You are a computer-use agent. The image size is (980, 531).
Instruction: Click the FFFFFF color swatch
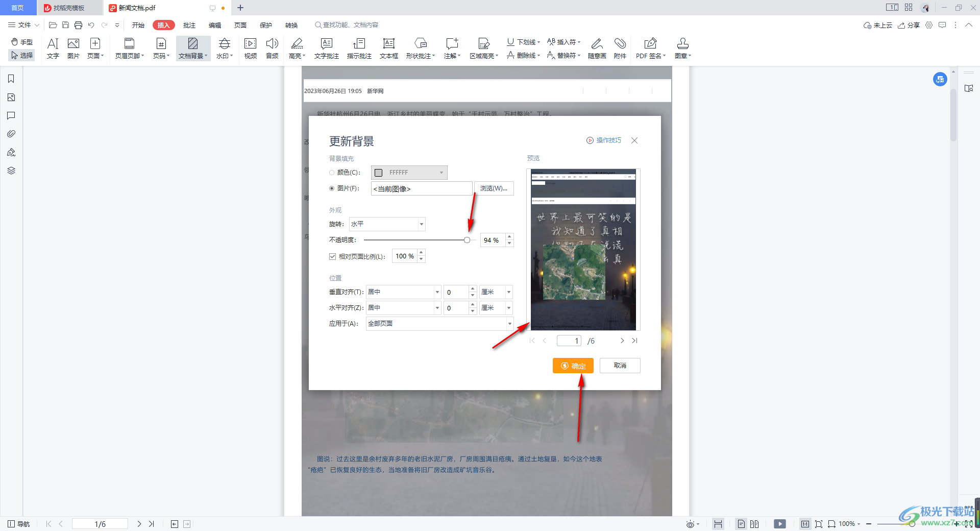pos(379,173)
